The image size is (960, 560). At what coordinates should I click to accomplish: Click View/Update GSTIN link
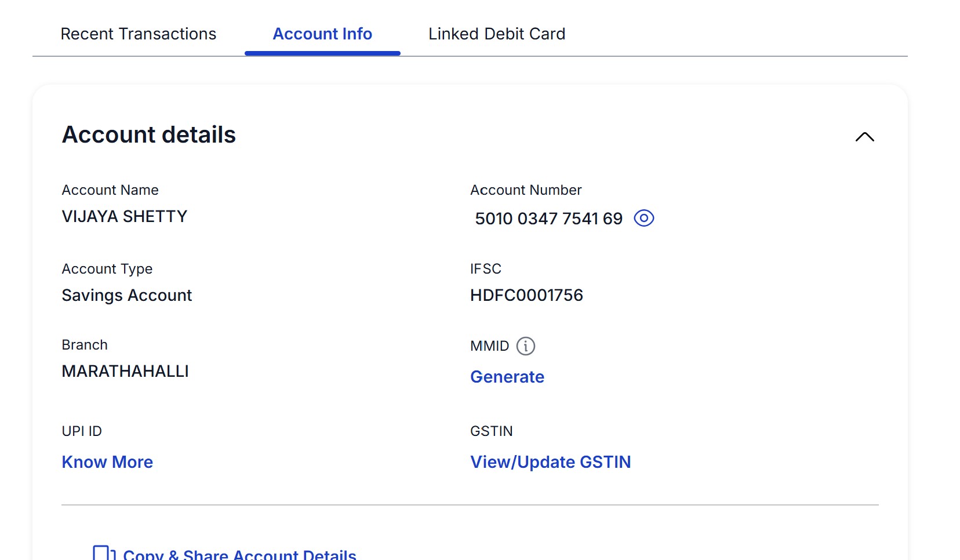(550, 462)
